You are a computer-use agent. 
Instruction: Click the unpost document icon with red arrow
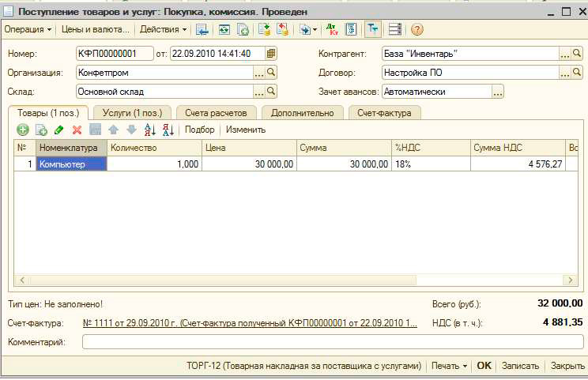tap(282, 29)
